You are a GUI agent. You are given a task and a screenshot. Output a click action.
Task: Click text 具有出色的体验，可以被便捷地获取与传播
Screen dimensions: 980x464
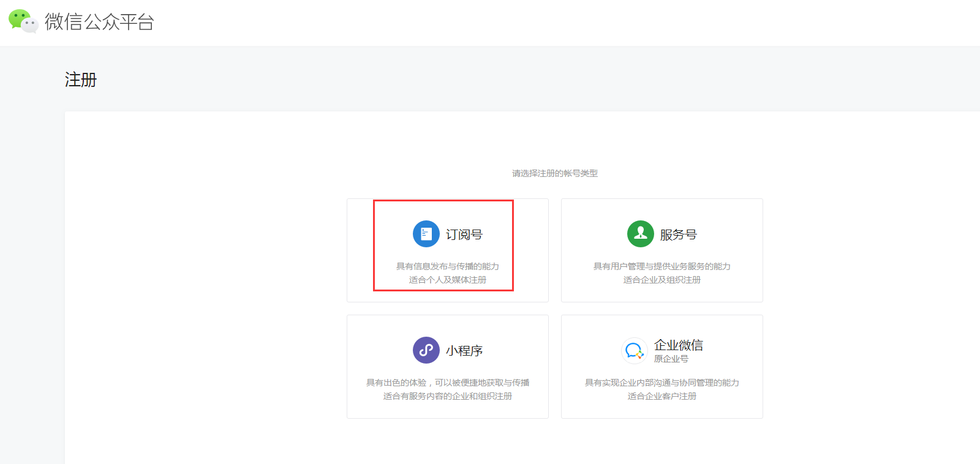(448, 383)
